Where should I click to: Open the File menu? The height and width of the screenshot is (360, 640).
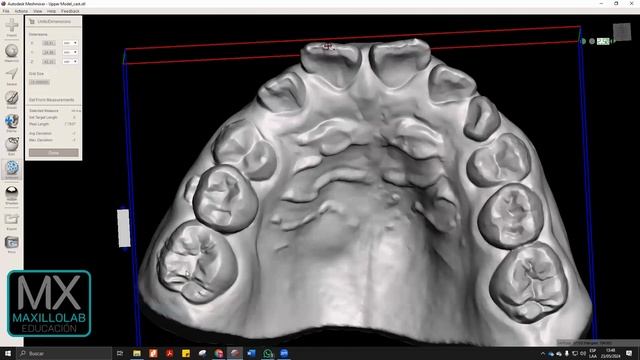tap(6, 11)
